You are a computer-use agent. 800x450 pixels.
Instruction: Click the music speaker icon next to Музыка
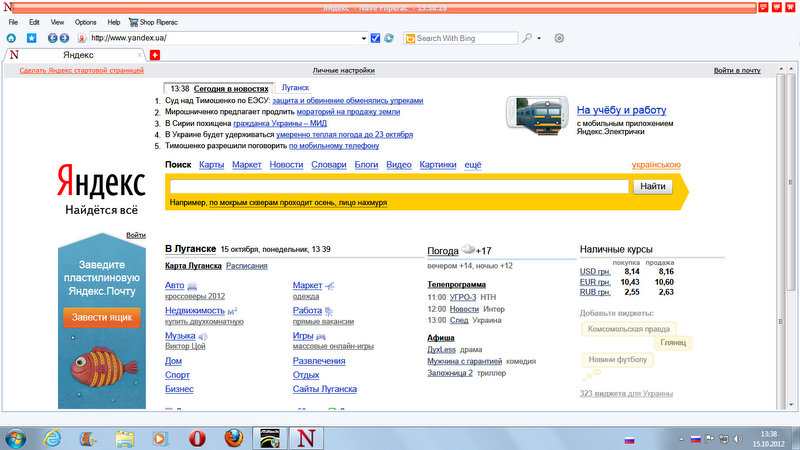tap(203, 337)
